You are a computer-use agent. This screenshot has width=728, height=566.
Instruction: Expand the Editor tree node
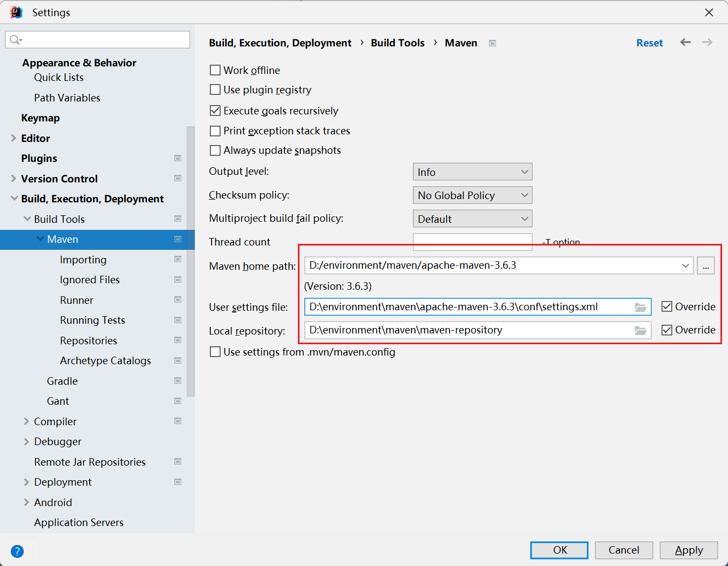coord(13,138)
